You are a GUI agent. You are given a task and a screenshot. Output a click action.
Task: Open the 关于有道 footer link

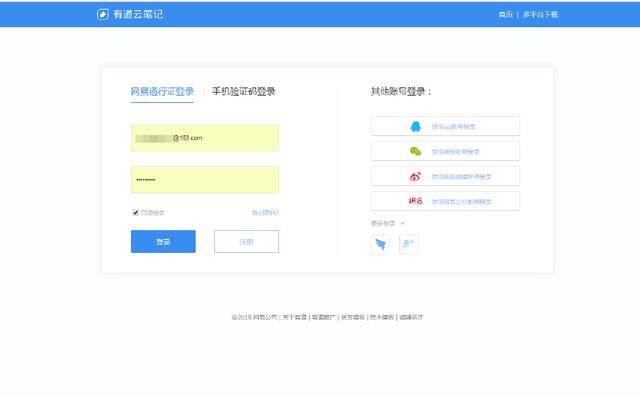tap(294, 317)
